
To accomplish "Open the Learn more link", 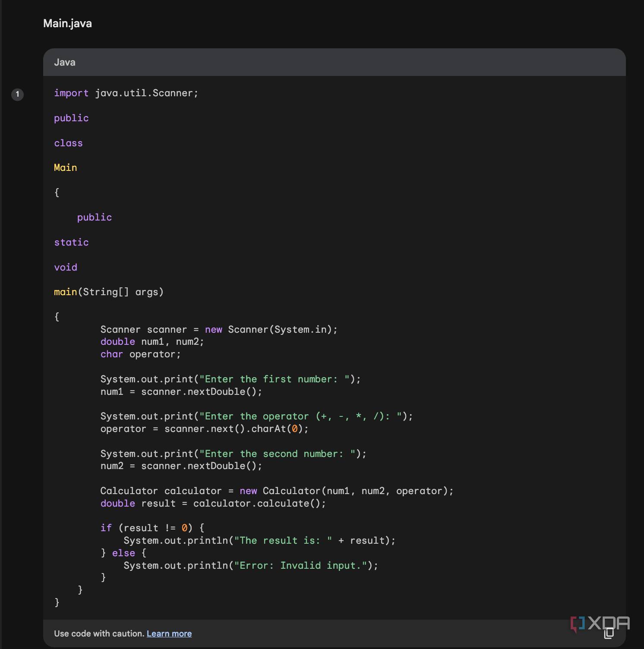I will (x=169, y=633).
